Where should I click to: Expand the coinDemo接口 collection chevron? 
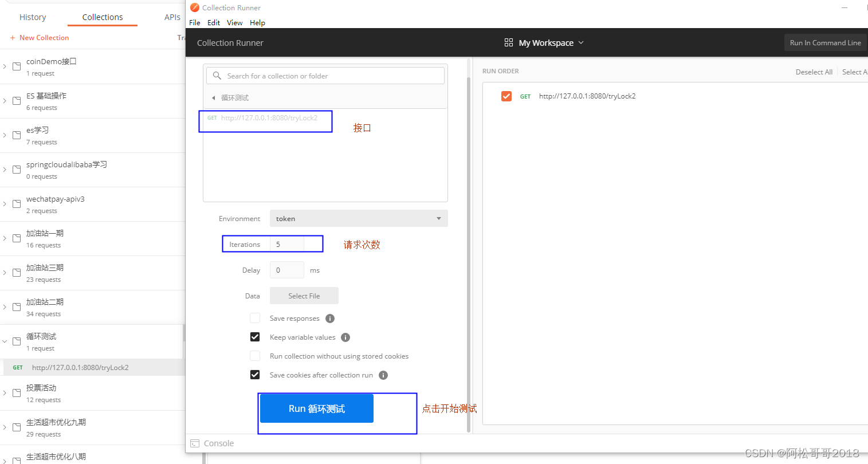[5, 66]
